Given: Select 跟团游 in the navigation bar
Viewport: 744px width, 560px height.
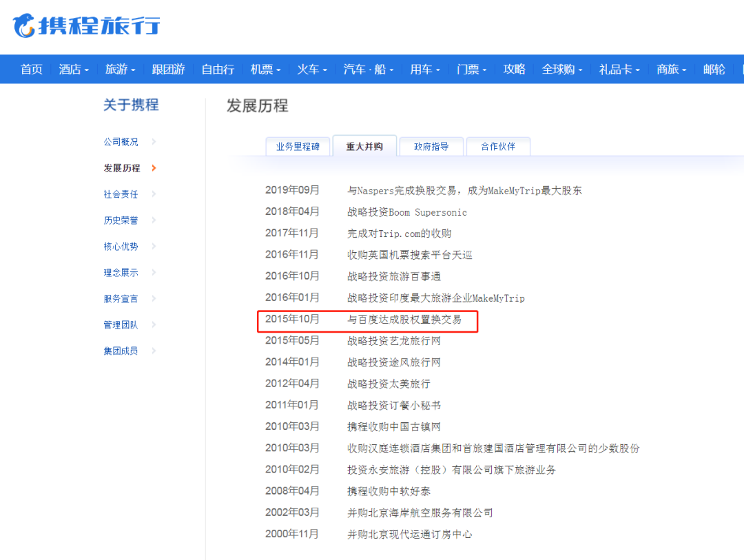Looking at the screenshot, I should (169, 70).
